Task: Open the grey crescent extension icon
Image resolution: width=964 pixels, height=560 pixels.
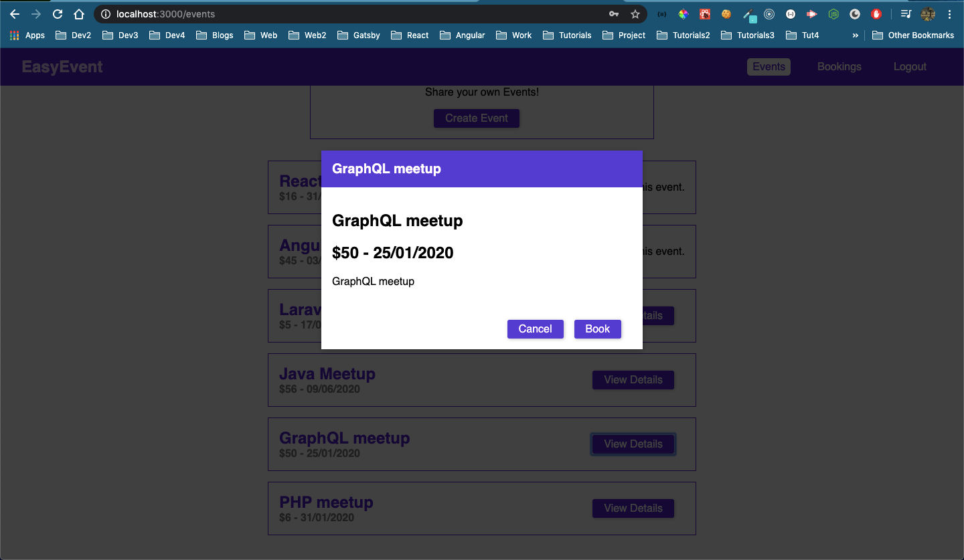Action: tap(855, 14)
